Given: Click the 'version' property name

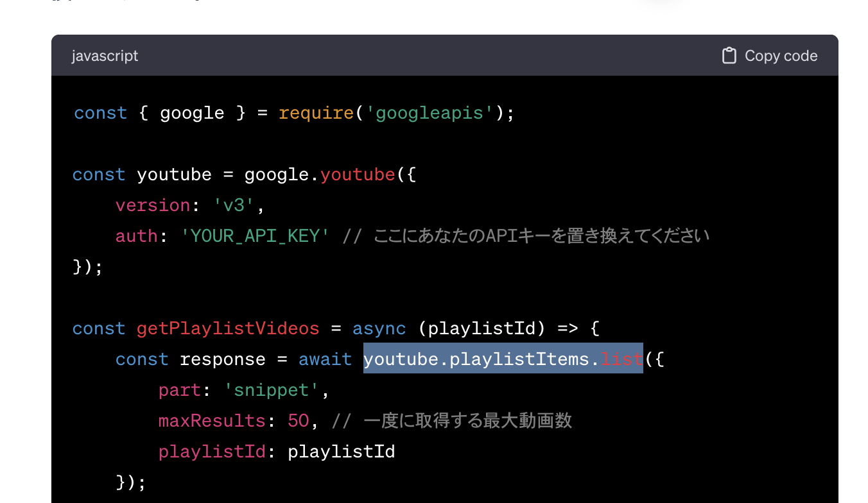Looking at the screenshot, I should pyautogui.click(x=153, y=205).
